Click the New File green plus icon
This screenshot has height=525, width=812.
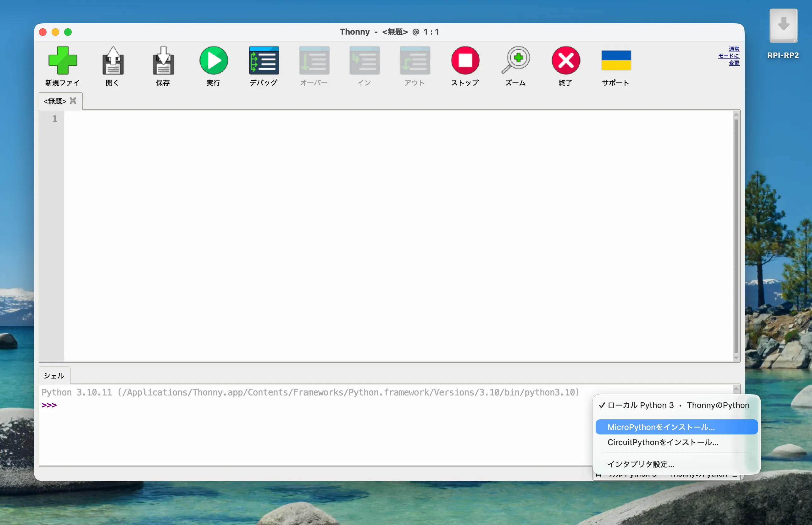[x=62, y=61]
